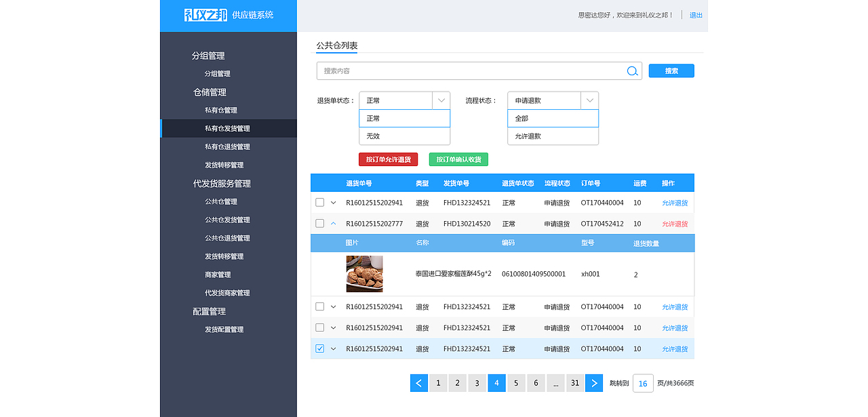Go to page 31

click(575, 383)
